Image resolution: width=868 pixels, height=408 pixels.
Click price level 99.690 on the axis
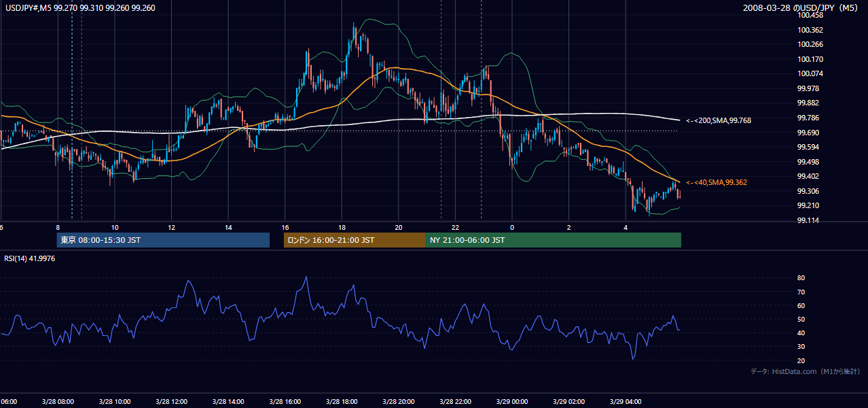pos(808,133)
